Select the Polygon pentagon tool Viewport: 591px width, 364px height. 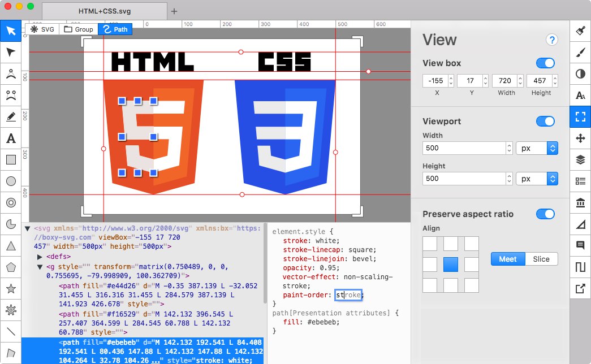point(11,267)
